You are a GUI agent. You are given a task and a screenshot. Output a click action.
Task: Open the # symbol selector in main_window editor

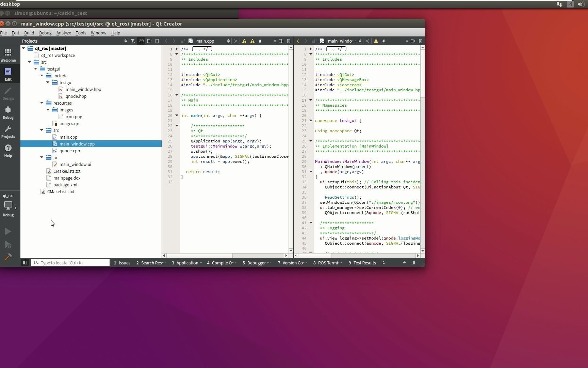tap(383, 41)
